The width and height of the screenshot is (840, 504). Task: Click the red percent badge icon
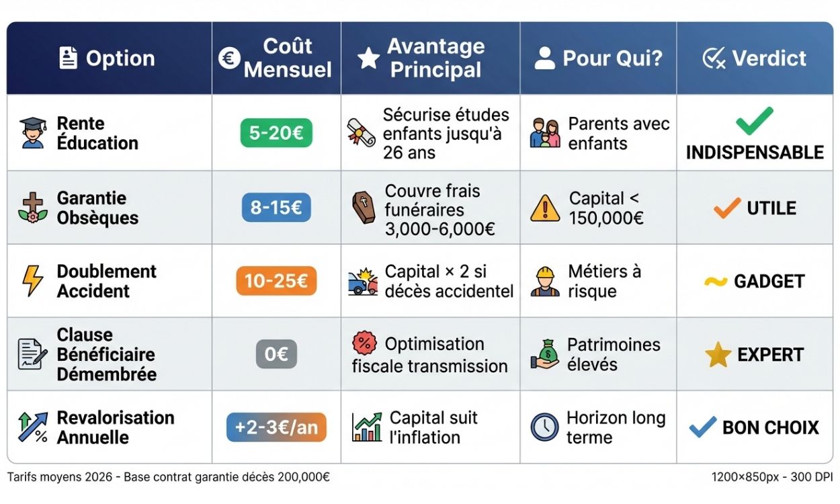364,343
